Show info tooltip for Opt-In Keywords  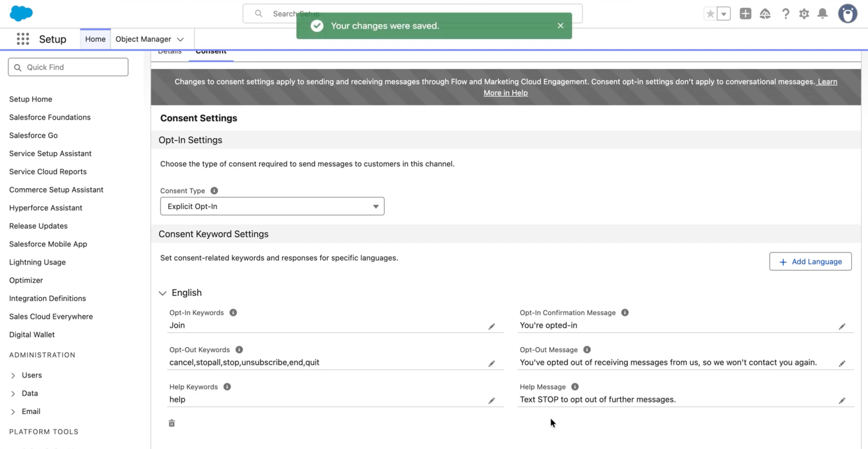pyautogui.click(x=233, y=313)
